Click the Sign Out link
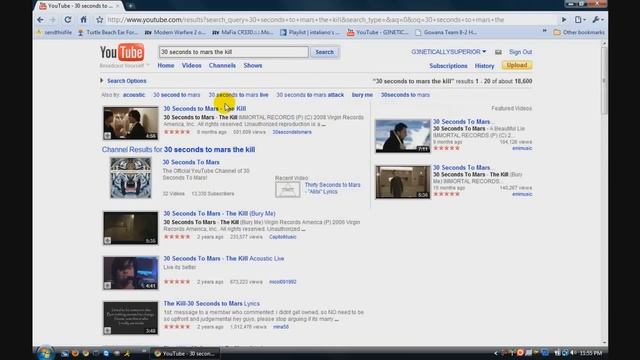Viewport: 640px width, 360px height. [520, 52]
